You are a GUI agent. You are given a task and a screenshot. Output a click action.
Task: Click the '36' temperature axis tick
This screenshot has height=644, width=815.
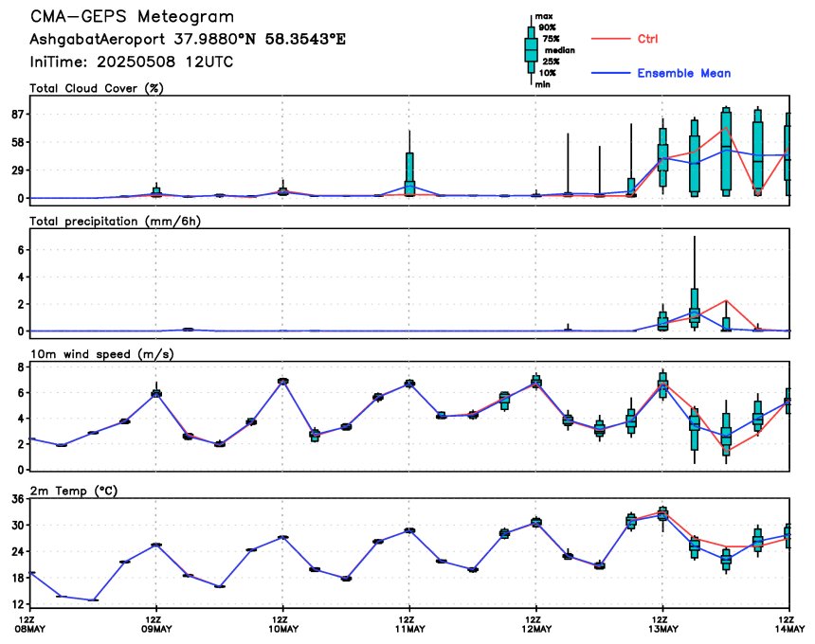(17, 499)
